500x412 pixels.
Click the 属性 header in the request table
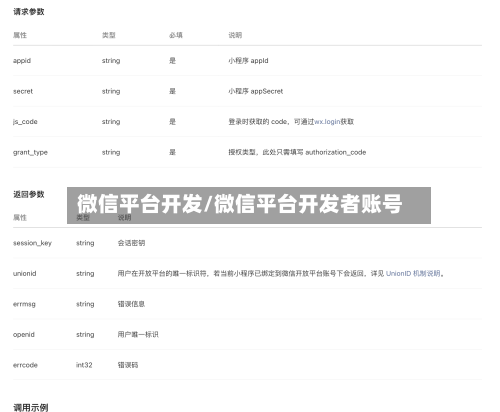click(x=20, y=35)
